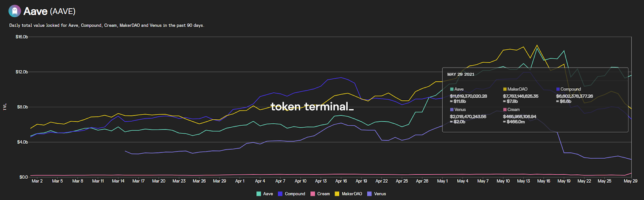The height and width of the screenshot is (200, 644).
Task: Click the Mar 20 x-axis date
Action: [159, 181]
